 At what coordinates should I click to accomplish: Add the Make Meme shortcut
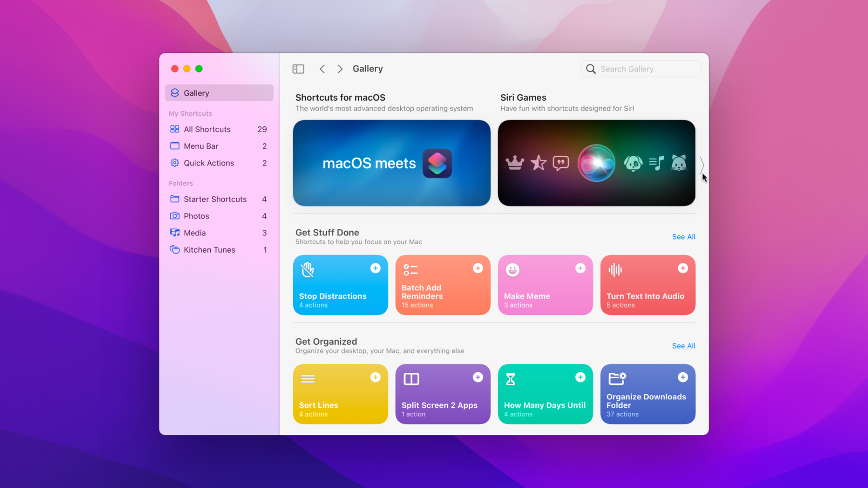click(x=580, y=268)
